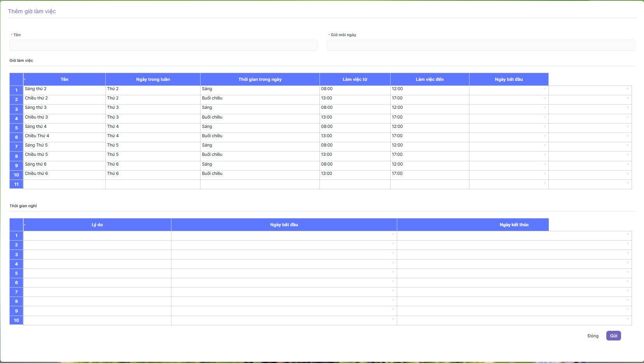Expand Ngày bắt đầu dropdown in Chiều thứ 6 row
Screen dimensions: 644x363
tap(545, 174)
